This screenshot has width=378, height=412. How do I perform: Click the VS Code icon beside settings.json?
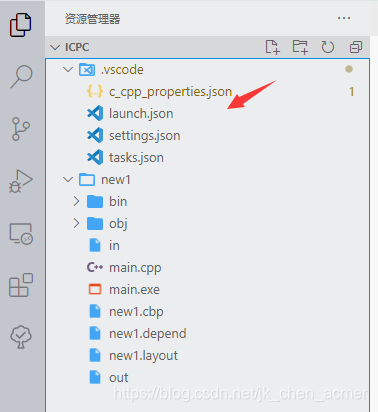click(95, 135)
